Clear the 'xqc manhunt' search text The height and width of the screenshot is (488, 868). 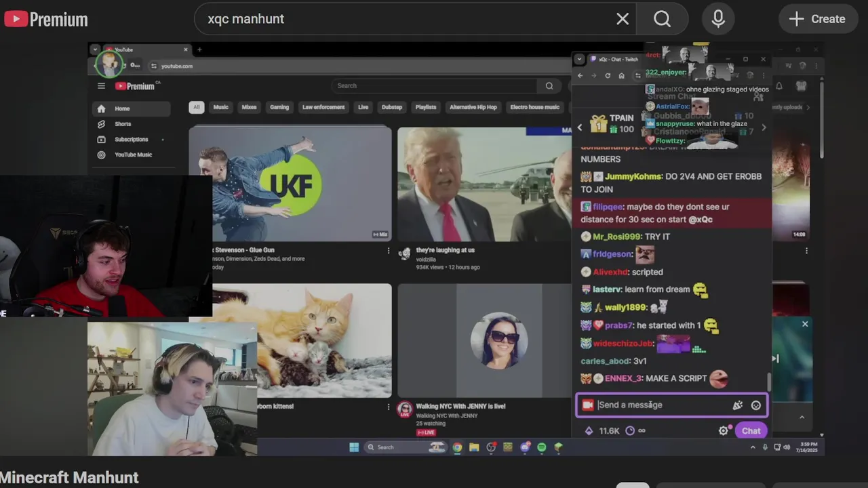[x=623, y=19]
